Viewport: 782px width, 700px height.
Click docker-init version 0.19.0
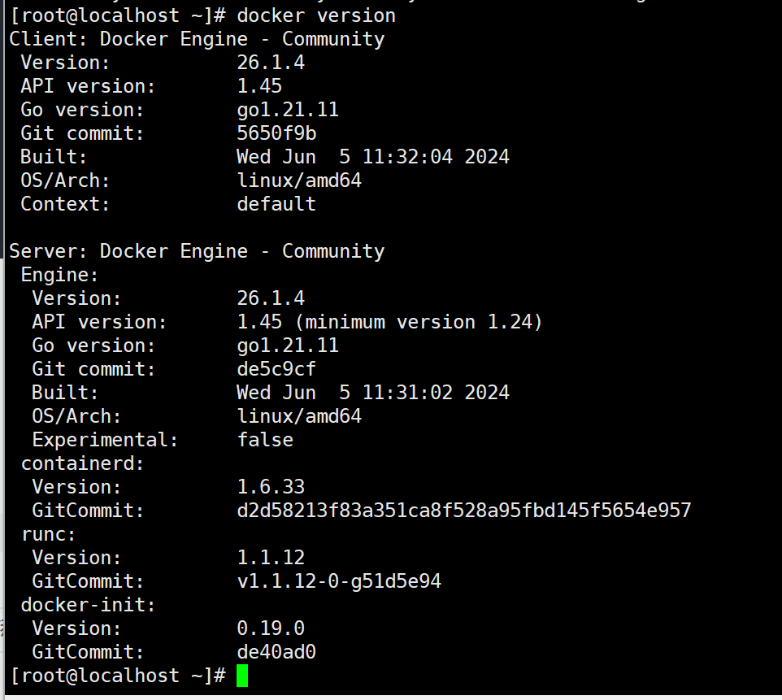click(x=271, y=628)
